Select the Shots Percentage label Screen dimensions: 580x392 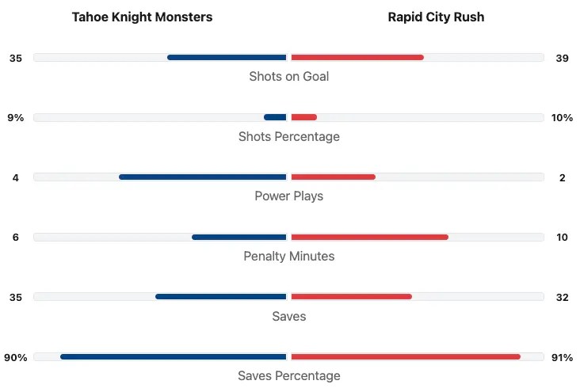[x=289, y=136]
